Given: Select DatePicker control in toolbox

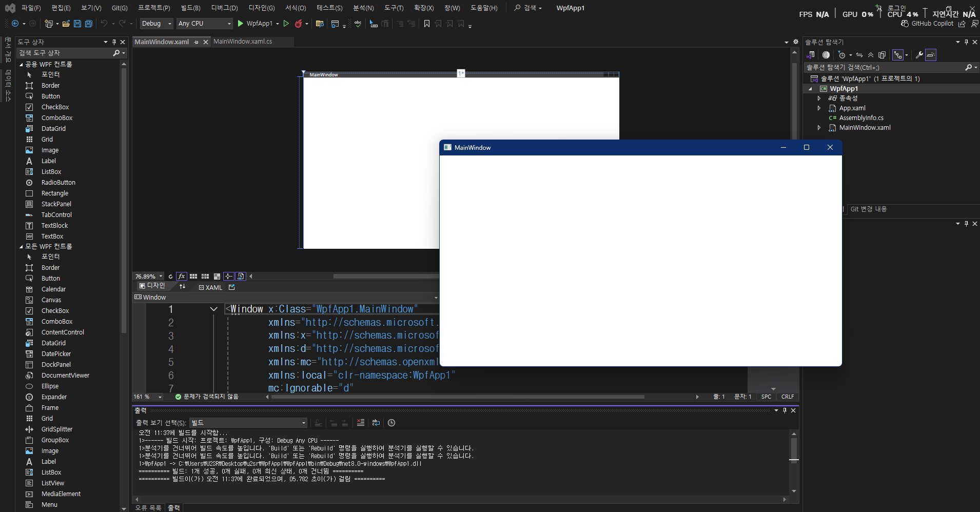Looking at the screenshot, I should [56, 354].
